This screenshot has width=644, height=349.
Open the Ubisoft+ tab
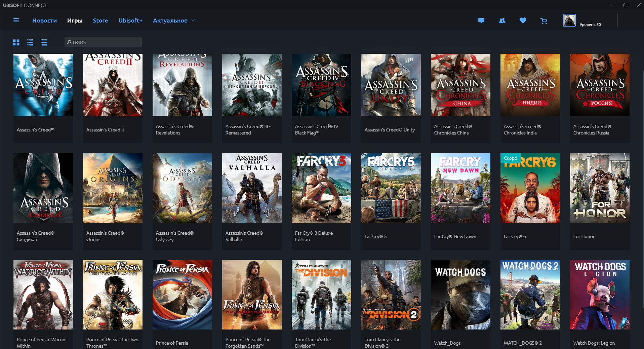130,21
